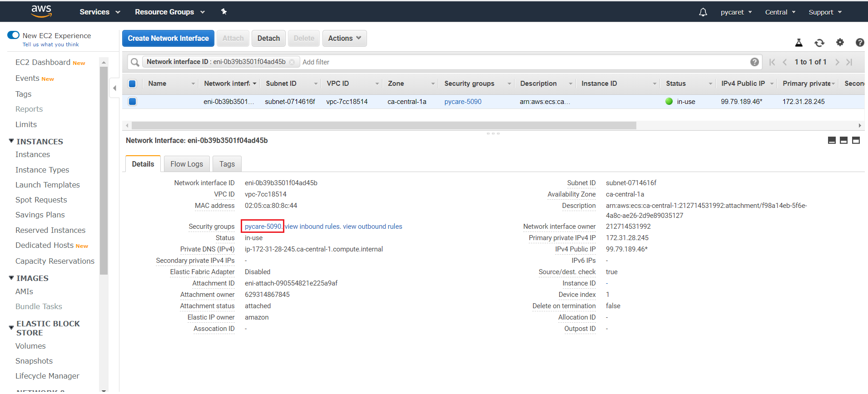The width and height of the screenshot is (868, 394).
Task: Click the AWS logo home icon
Action: coord(41,11)
